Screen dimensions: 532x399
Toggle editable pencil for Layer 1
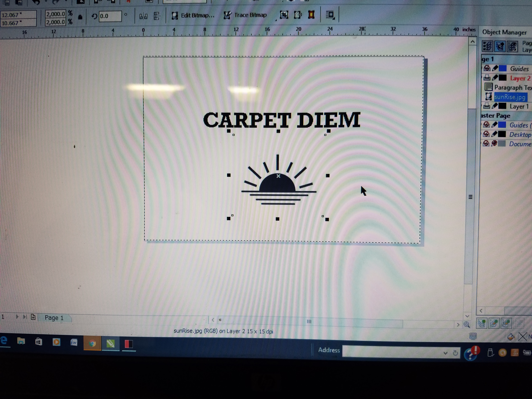[x=495, y=106]
